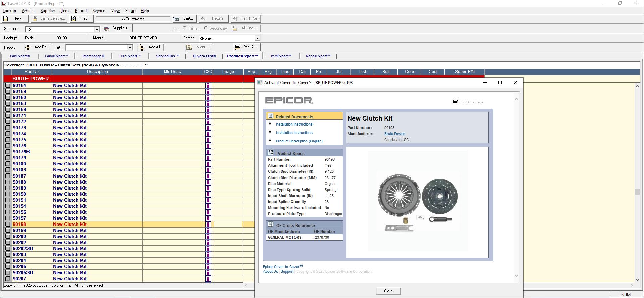The image size is (644, 298).
Task: Select the Secondary lines radio button
Action: (206, 28)
